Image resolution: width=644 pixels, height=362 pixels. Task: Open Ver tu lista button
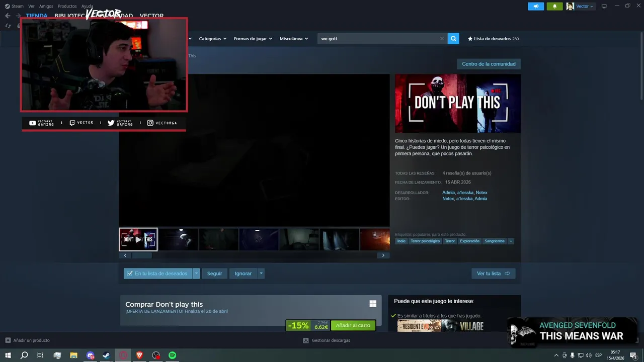[493, 274]
